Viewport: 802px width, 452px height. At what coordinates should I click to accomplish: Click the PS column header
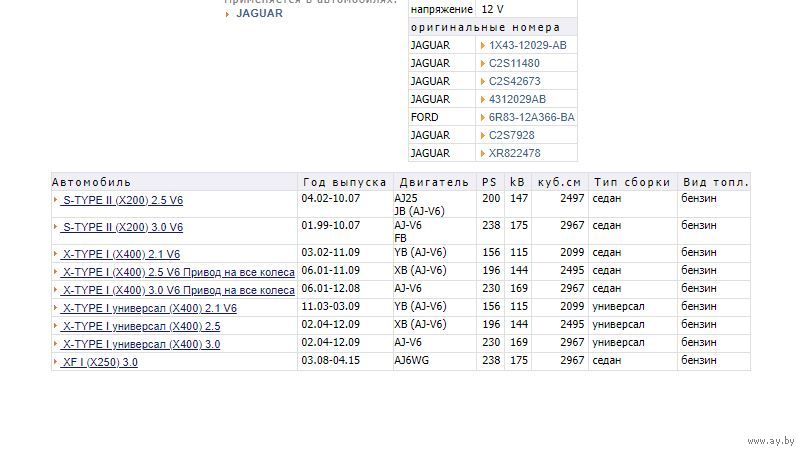pyautogui.click(x=489, y=182)
